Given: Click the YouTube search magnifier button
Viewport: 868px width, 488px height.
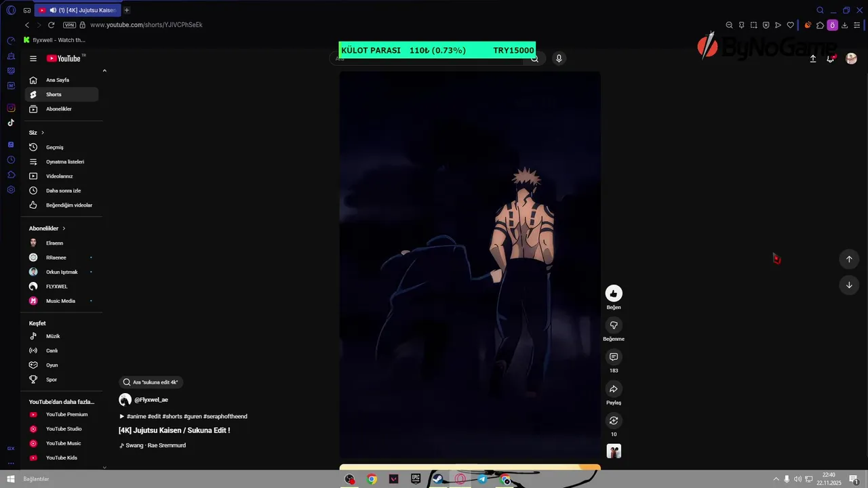Looking at the screenshot, I should click(x=534, y=59).
